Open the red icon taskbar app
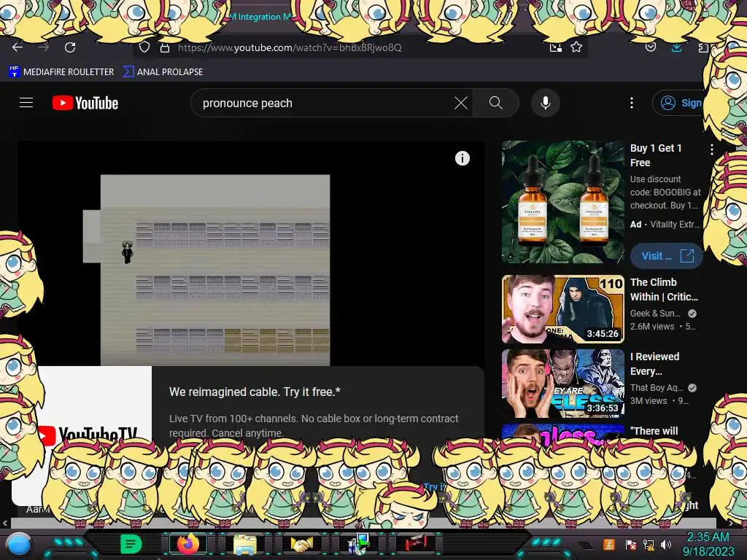This screenshot has width=747, height=560. [x=416, y=543]
